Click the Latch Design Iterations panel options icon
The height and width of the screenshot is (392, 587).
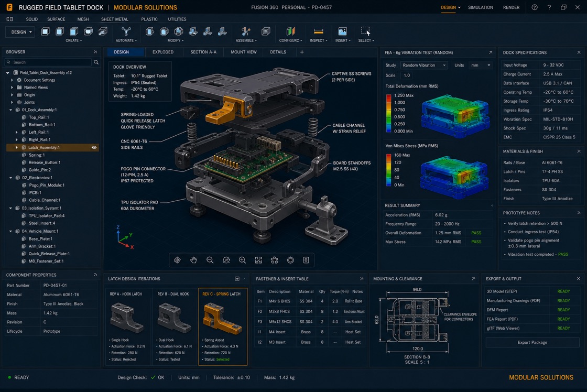237,279
